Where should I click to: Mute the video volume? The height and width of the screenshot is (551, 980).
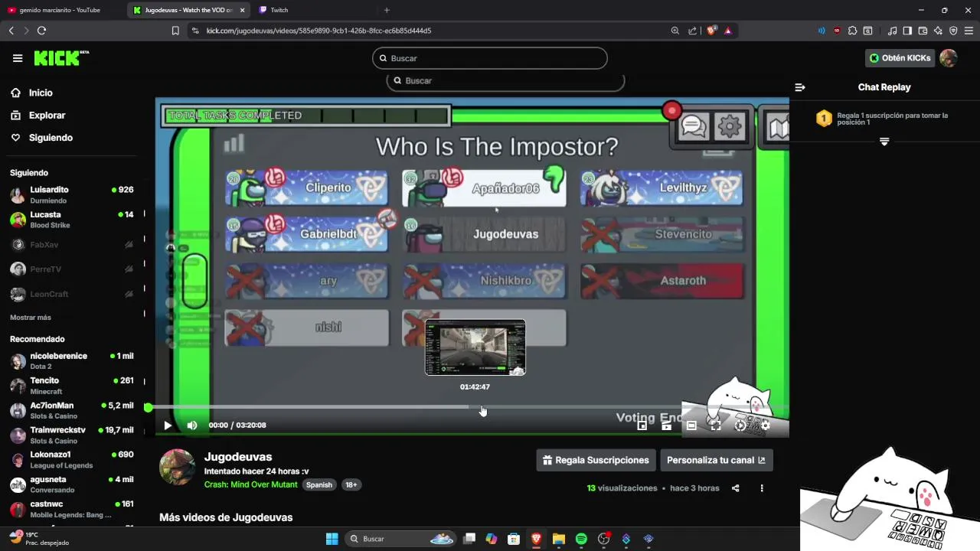192,425
